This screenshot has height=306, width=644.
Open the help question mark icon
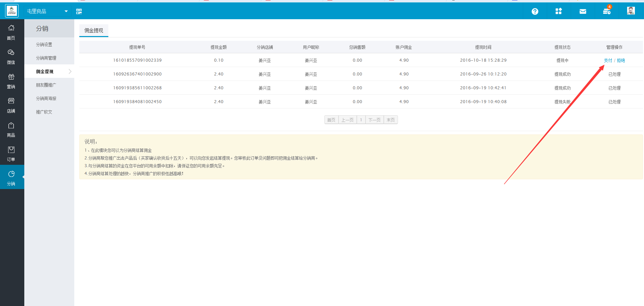[x=535, y=11]
